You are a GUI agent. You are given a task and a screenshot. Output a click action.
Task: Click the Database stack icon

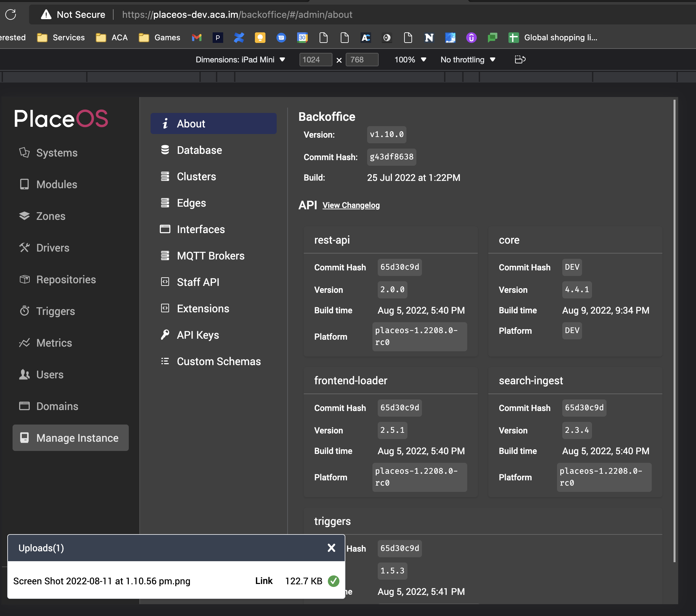[165, 150]
